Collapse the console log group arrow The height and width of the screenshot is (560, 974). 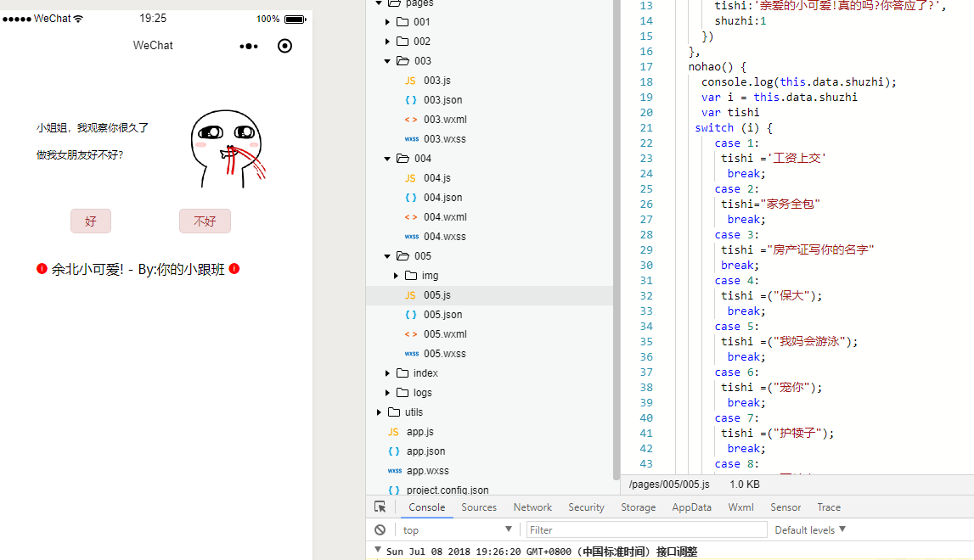(x=378, y=550)
